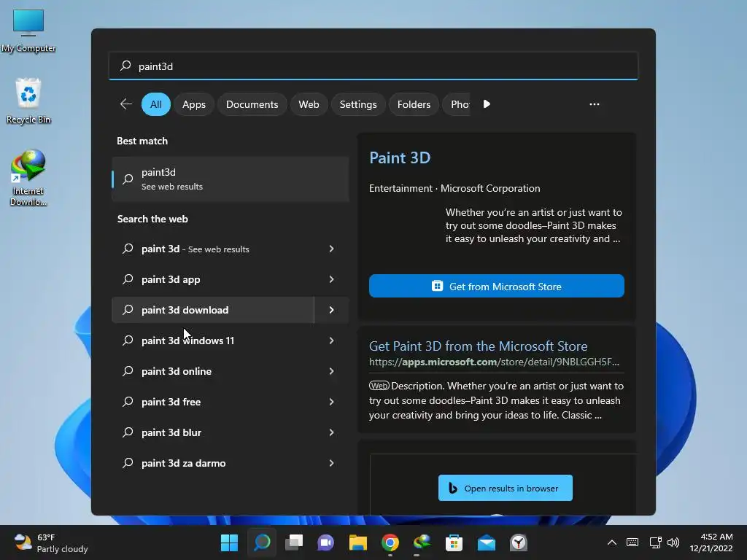Image resolution: width=747 pixels, height=560 pixels.
Task: Go back with the search arrow
Action: pos(125,104)
